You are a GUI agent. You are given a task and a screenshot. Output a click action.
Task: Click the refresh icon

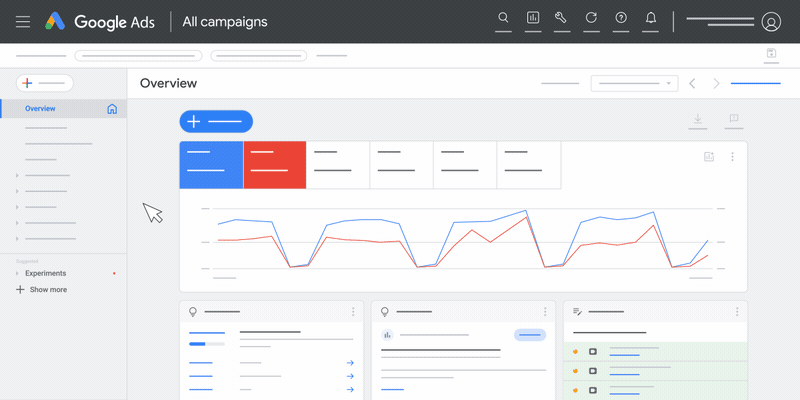coord(591,18)
